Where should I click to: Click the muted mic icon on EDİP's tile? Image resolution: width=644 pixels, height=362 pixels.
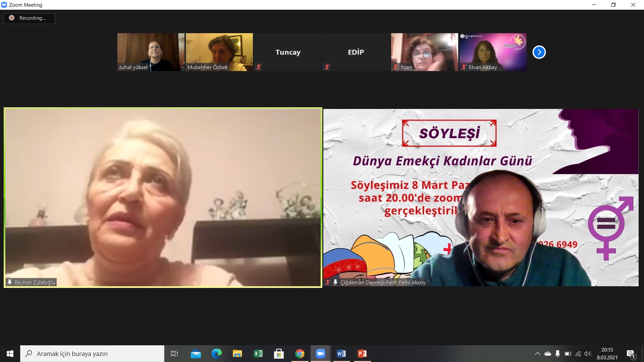pos(327,67)
